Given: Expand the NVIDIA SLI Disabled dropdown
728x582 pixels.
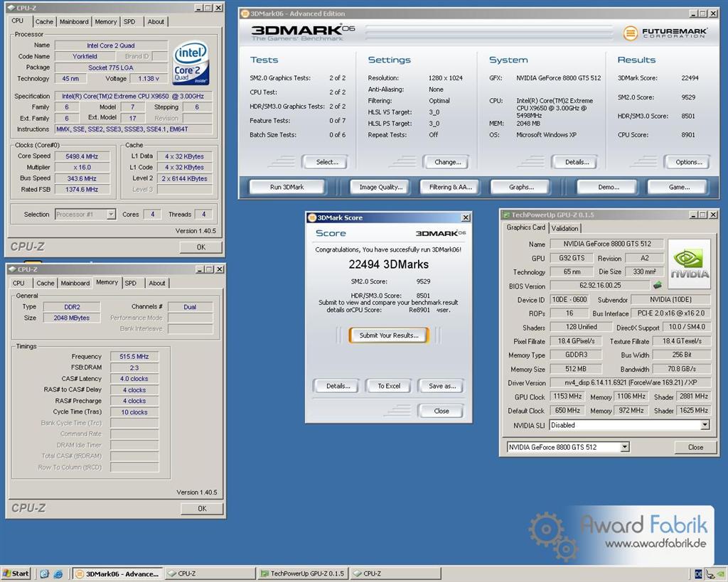Looking at the screenshot, I should pos(705,425).
